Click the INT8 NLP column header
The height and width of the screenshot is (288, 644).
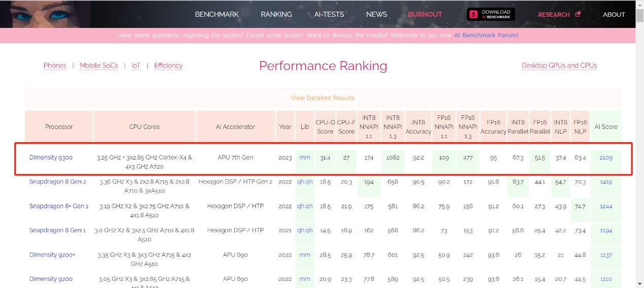coord(561,127)
